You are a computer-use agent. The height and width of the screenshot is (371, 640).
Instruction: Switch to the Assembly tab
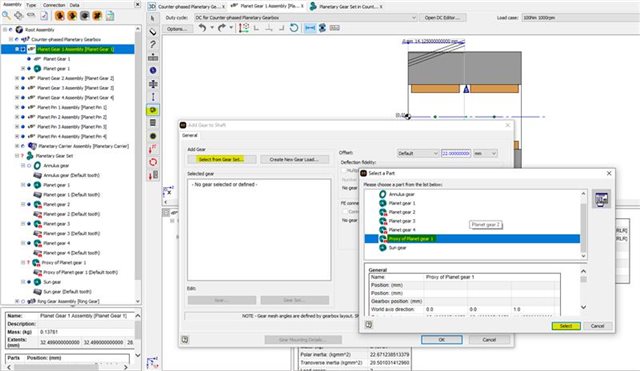coord(12,5)
